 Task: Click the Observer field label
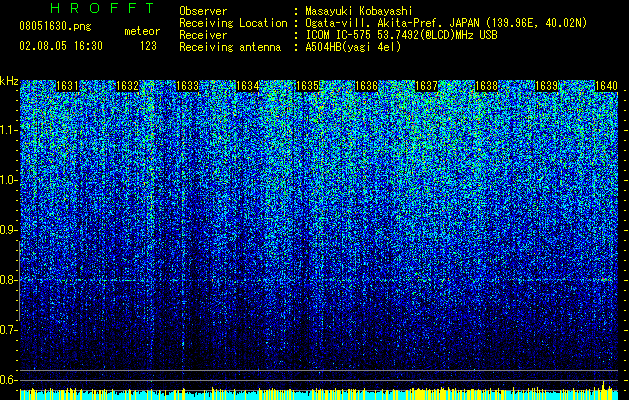203,11
